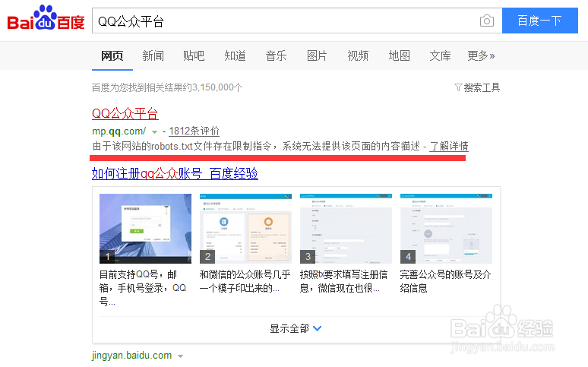The image size is (588, 367).
Task: Click caption 按照tx要求填写注册信息
Action: 343,281
